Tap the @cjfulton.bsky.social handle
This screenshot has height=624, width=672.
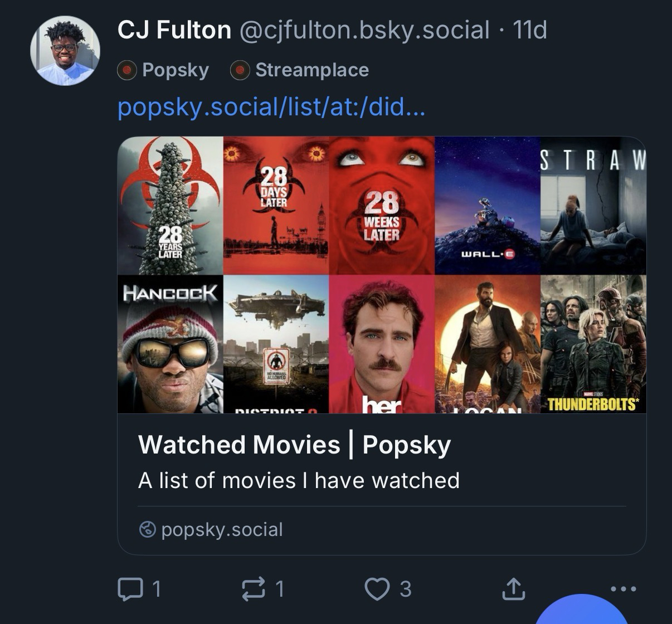[364, 30]
